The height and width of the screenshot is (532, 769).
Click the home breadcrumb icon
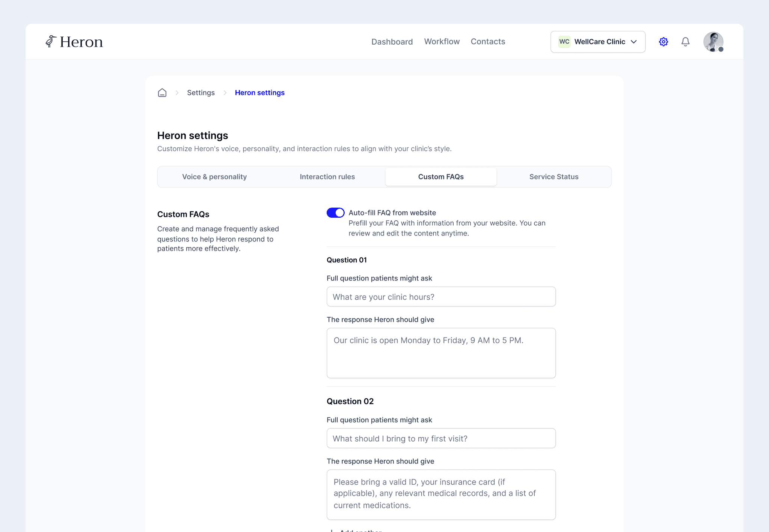pyautogui.click(x=162, y=92)
